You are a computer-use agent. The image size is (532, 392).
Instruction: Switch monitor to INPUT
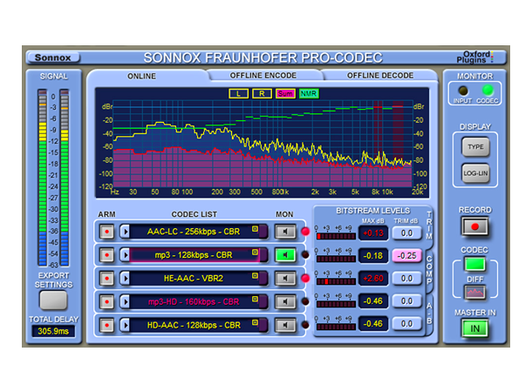click(x=463, y=91)
